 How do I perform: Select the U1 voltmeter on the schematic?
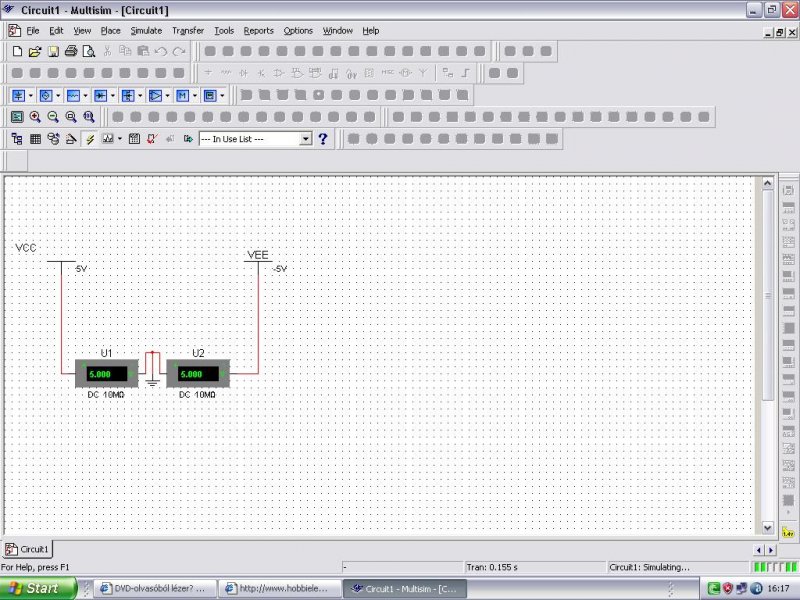(107, 373)
